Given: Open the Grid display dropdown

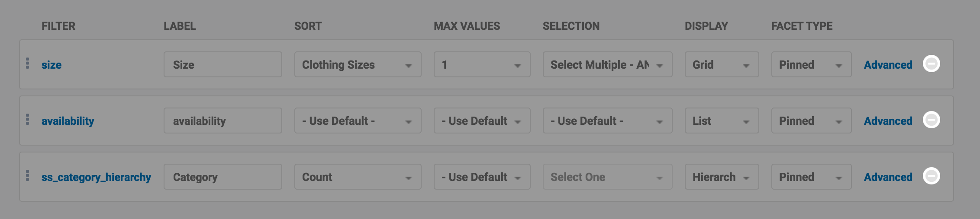Looking at the screenshot, I should pyautogui.click(x=722, y=65).
